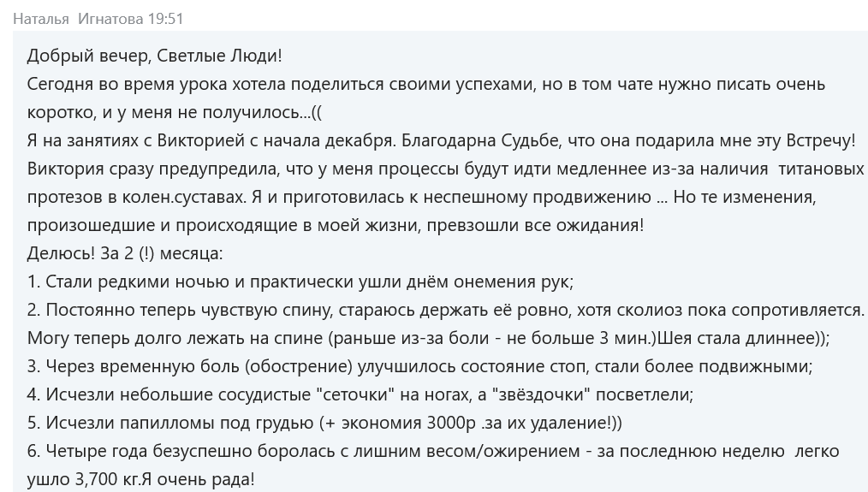This screenshot has height=492, width=868.
Task: Click the line starting "протезов в колен.суставах"
Action: (422, 198)
